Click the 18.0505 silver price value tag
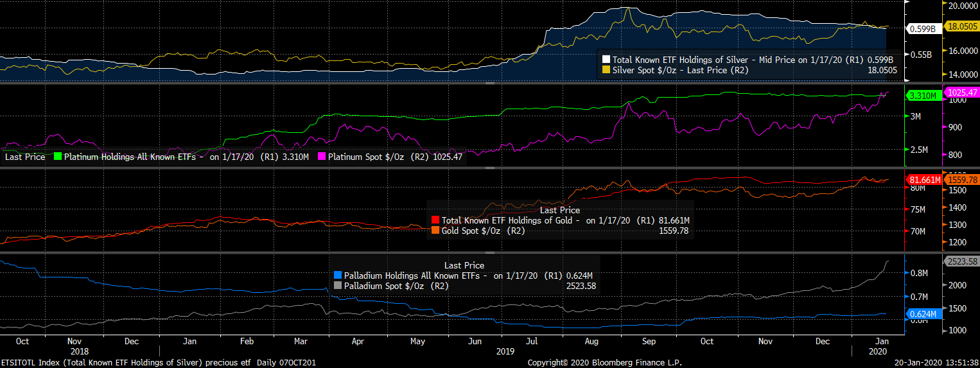This screenshot has height=368, width=980. point(962,27)
